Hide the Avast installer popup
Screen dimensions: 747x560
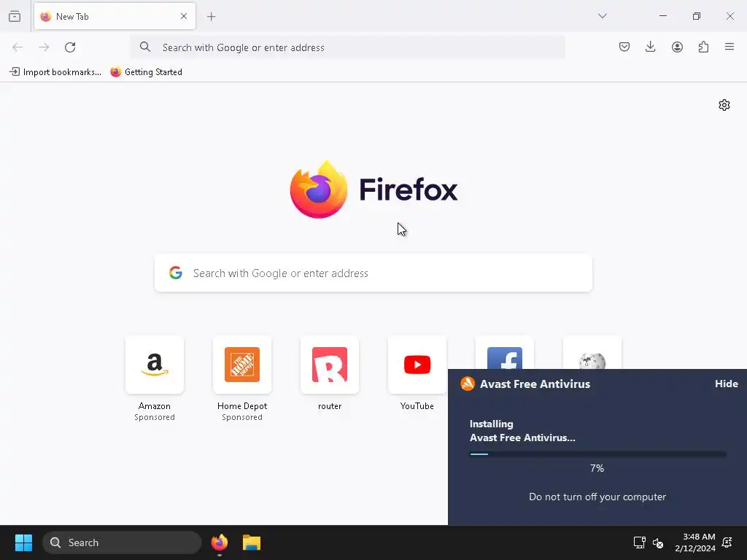pos(726,384)
